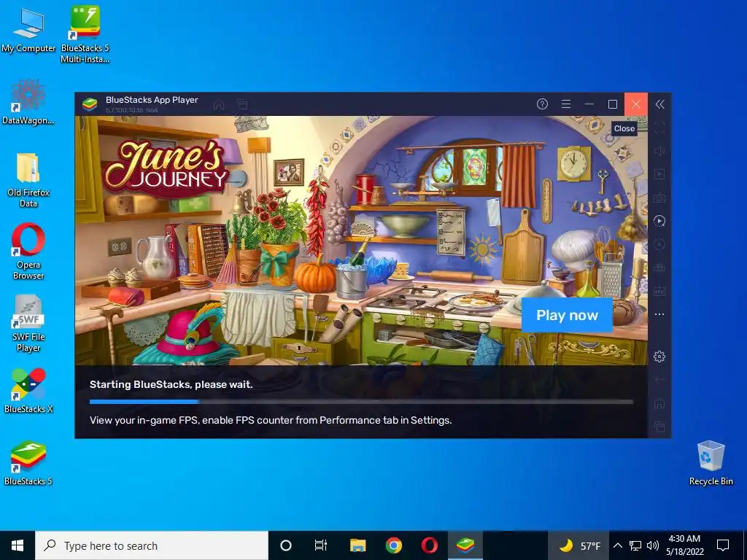Go to BlueStacks home screen icon
The image size is (747, 560).
click(x=219, y=104)
